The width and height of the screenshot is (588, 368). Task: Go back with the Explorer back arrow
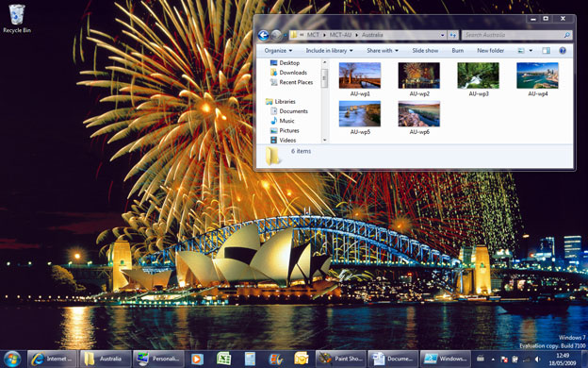pos(263,35)
